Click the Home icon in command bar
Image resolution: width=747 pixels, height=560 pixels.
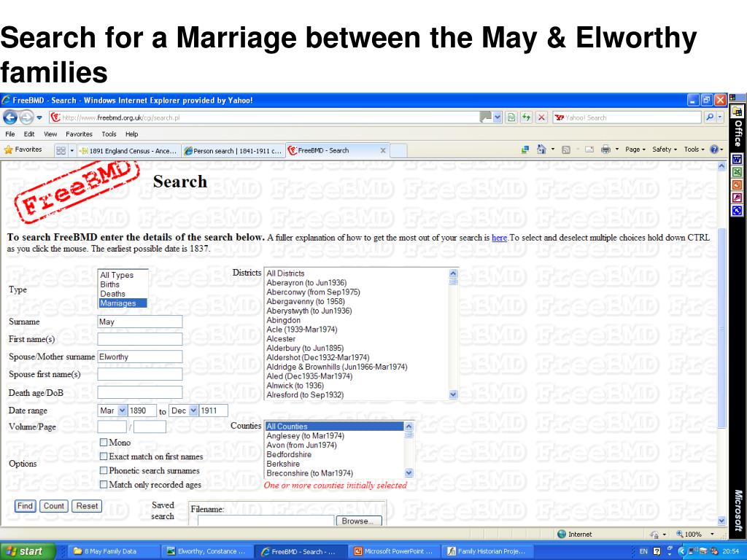click(541, 149)
